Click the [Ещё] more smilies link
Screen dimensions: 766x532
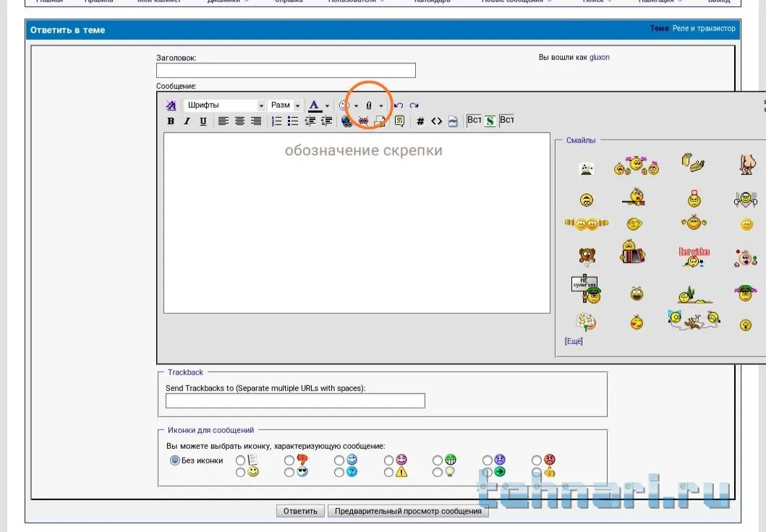574,341
